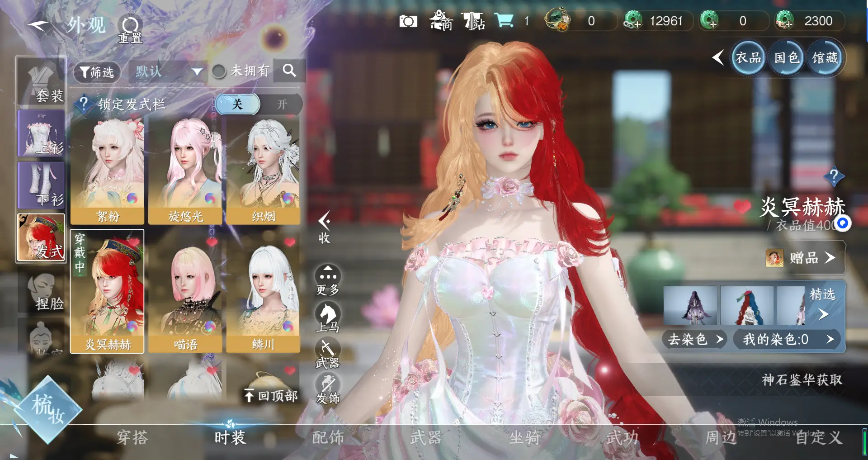The height and width of the screenshot is (460, 868).
Task: Switch to the 武器 bottom tab
Action: tap(425, 437)
